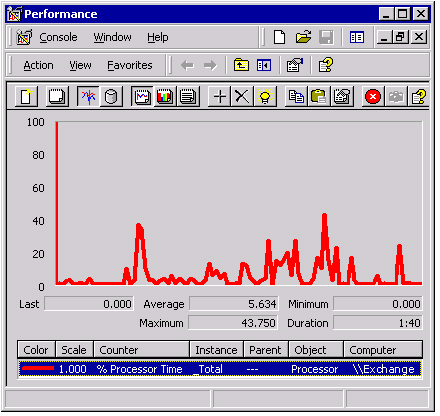Open the Action menu

(x=38, y=65)
